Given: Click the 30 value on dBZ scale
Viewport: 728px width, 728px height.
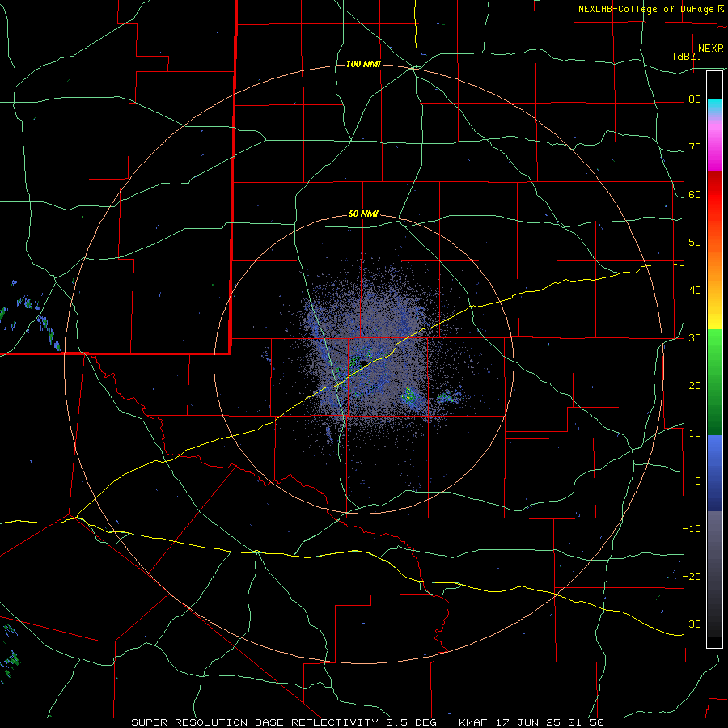Looking at the screenshot, I should pyautogui.click(x=695, y=338).
